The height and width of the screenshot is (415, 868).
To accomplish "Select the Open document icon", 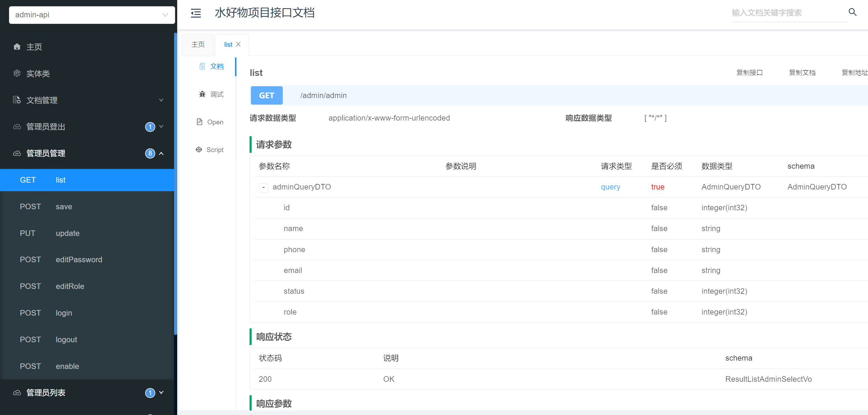I will coord(199,122).
